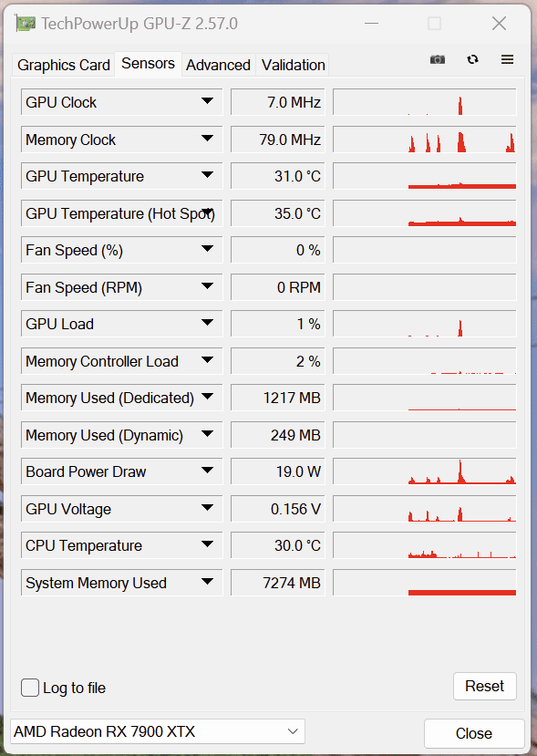The width and height of the screenshot is (537, 756).
Task: Click the Memory Clock history graph
Action: [425, 140]
